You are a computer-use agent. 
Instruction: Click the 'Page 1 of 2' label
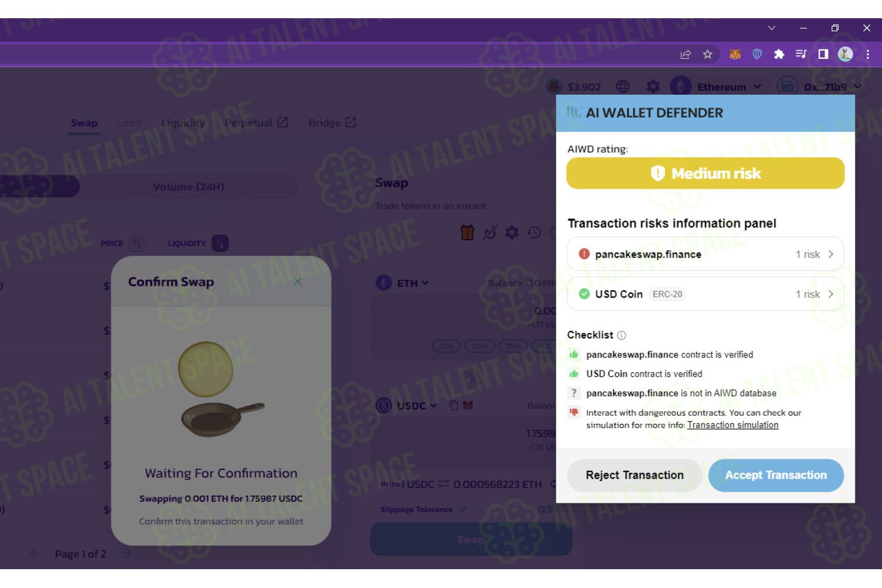[x=81, y=554]
